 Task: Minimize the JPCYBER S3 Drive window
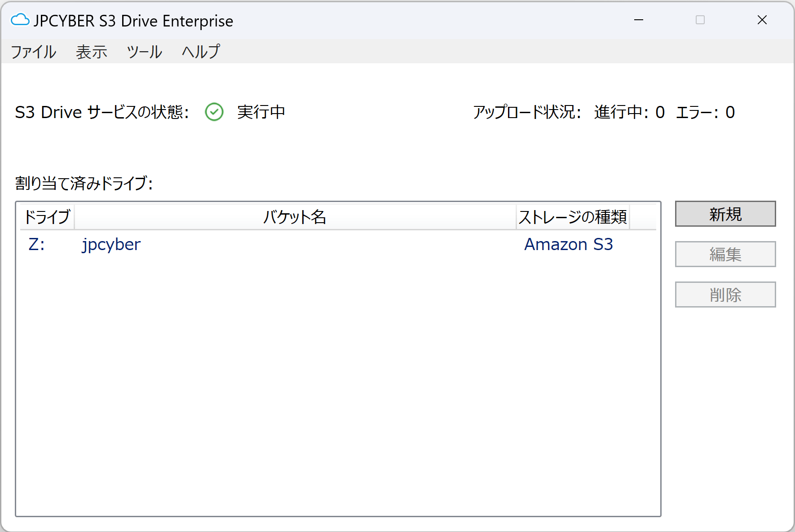[x=638, y=20]
